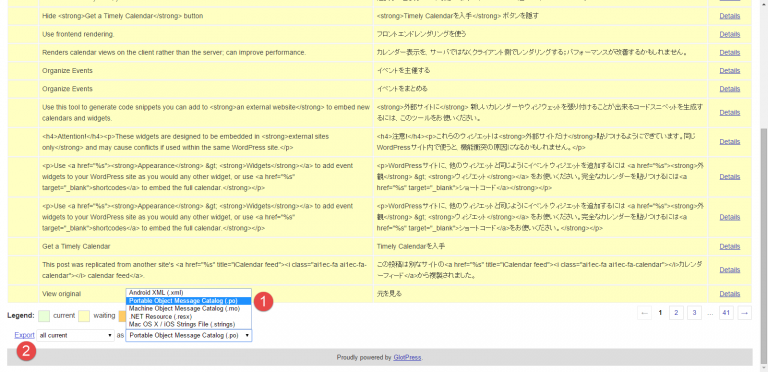Open Details for the '<h4>Attention!</h4>' row

pos(729,141)
